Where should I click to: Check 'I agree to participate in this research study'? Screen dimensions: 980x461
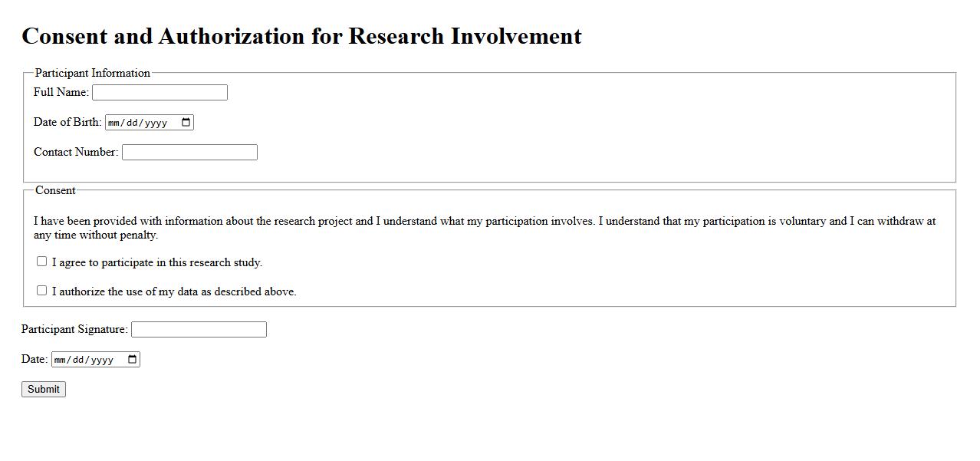42,262
